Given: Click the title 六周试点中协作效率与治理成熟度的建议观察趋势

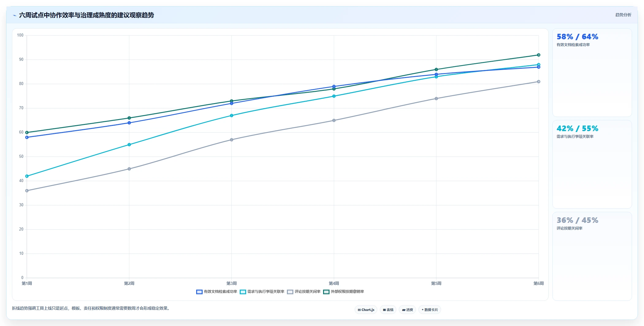Looking at the screenshot, I should 86,15.
